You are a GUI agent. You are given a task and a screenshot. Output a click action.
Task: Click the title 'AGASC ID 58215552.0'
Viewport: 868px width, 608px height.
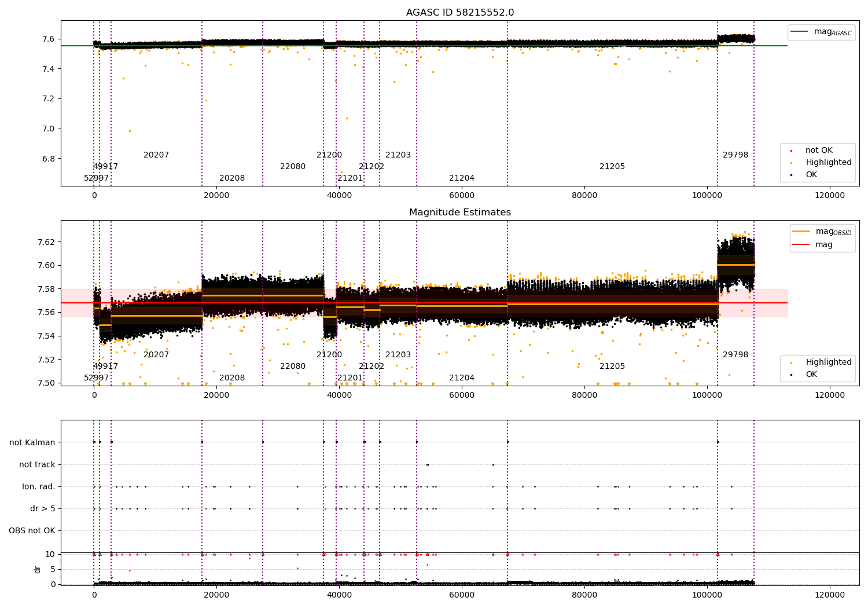tap(460, 13)
